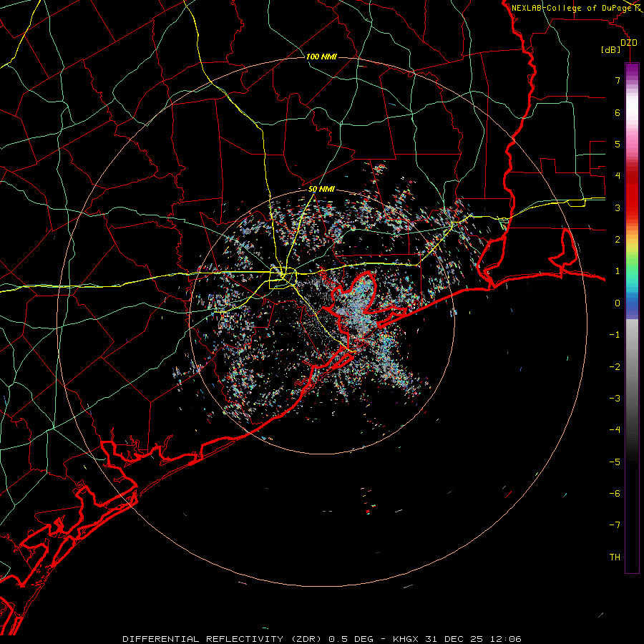Viewport: 644px width, 644px height.
Task: Click the '-6' value on the ZDR scale
Action: click(615, 494)
